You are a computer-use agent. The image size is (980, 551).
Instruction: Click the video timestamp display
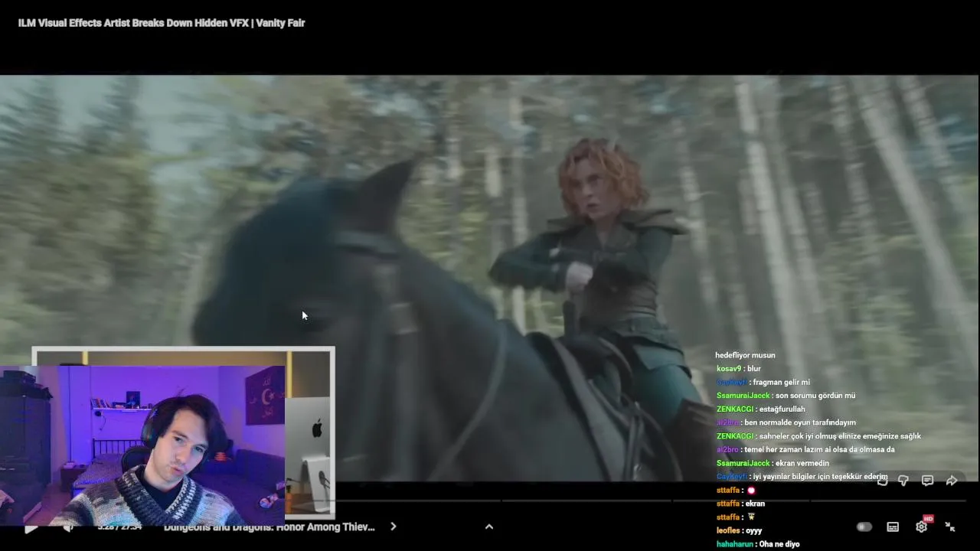pos(121,527)
